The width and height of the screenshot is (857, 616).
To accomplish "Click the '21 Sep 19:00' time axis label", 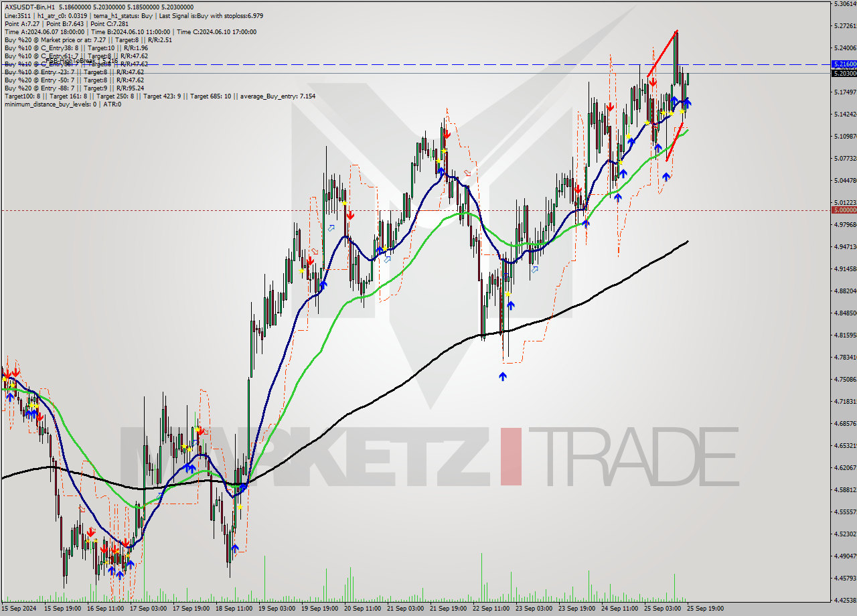I will pyautogui.click(x=449, y=608).
